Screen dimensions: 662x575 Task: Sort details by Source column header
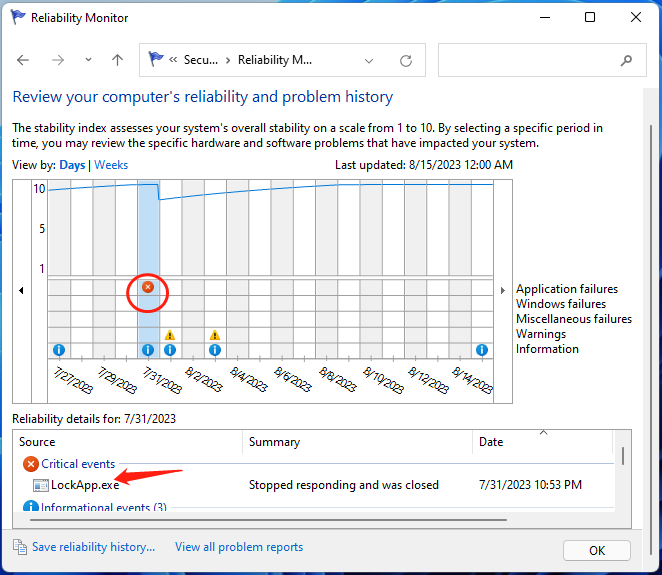[x=128, y=442]
